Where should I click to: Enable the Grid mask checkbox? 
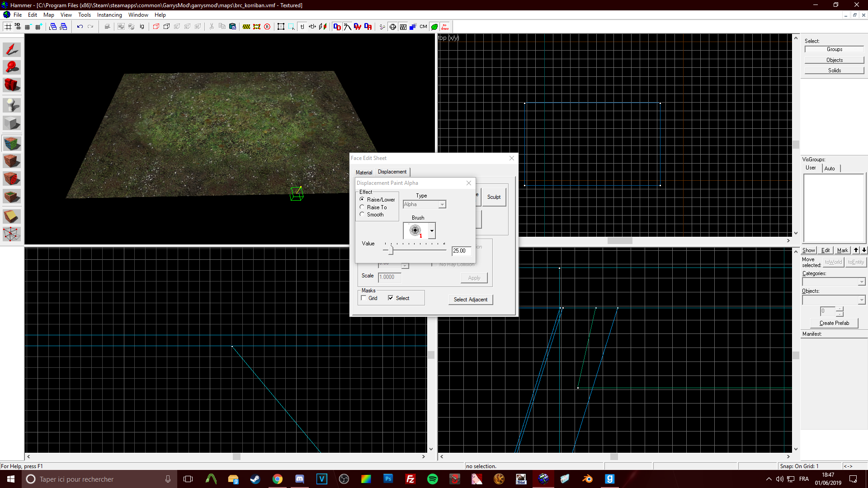pos(364,298)
